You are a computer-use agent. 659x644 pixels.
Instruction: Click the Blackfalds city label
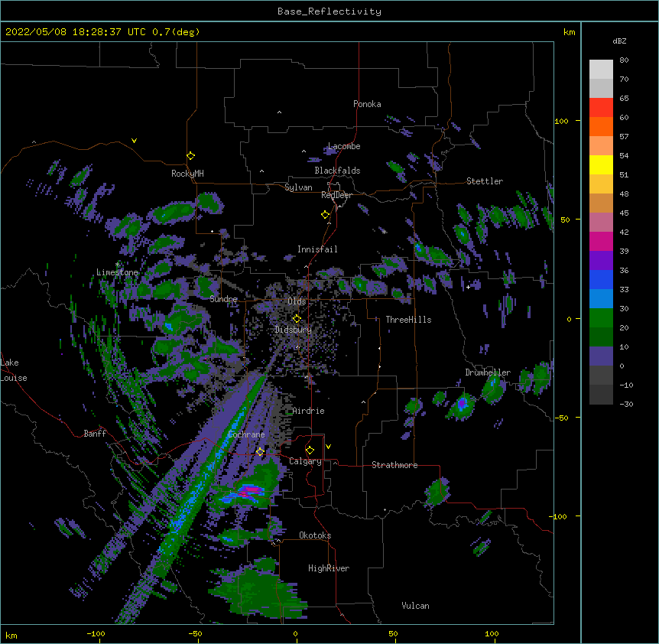coord(337,171)
